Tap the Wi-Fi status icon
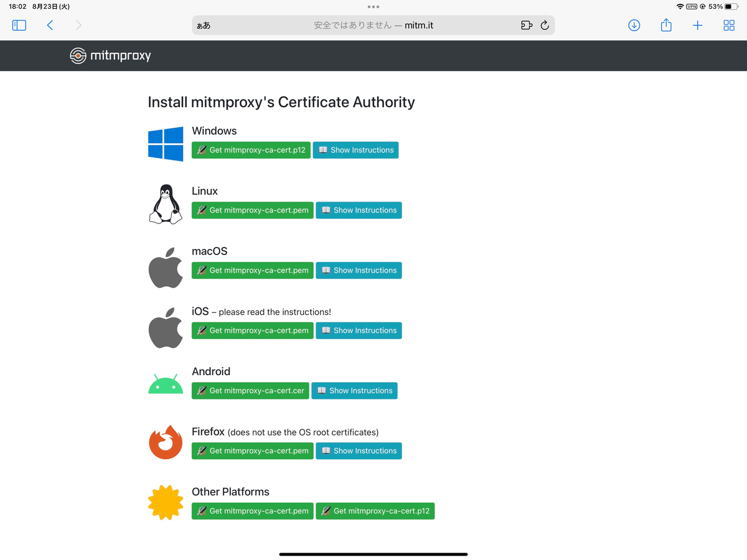 click(x=680, y=7)
